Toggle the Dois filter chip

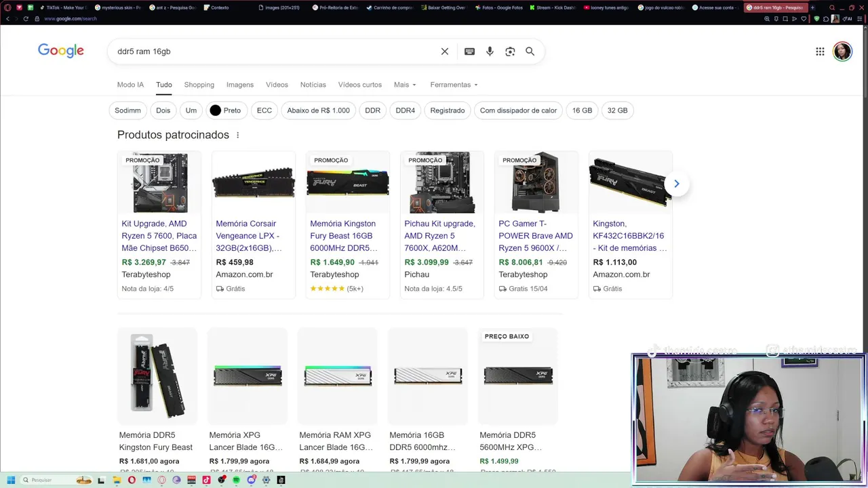coord(163,110)
